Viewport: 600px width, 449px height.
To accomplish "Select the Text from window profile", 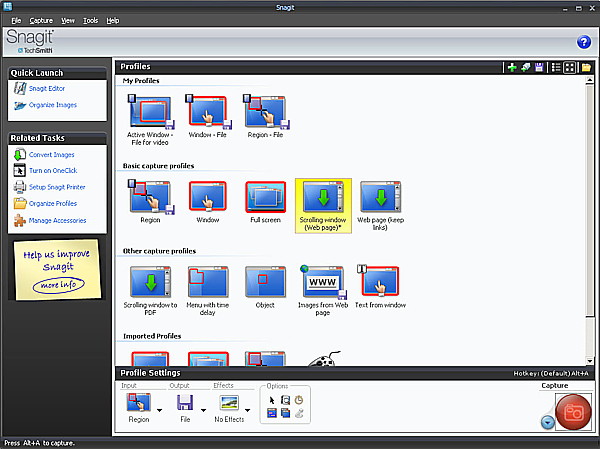I will (380, 287).
